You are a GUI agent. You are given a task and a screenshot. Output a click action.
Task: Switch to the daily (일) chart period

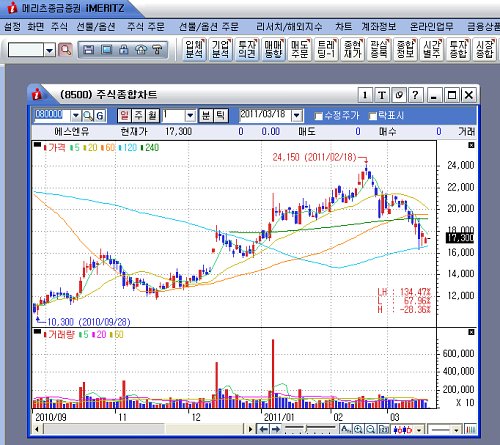pyautogui.click(x=124, y=116)
